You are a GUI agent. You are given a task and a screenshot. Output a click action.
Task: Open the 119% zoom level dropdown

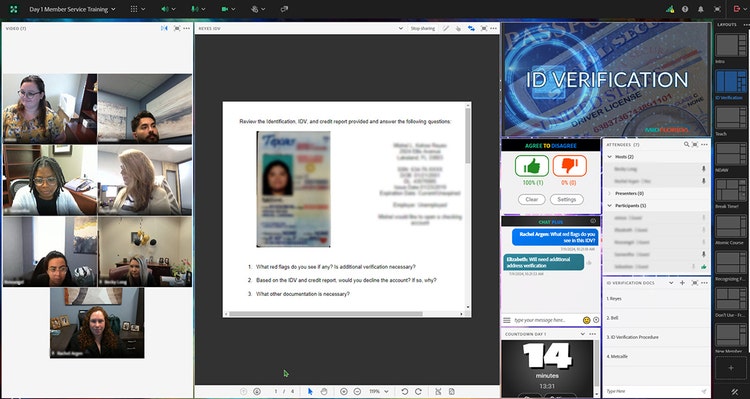tap(379, 391)
